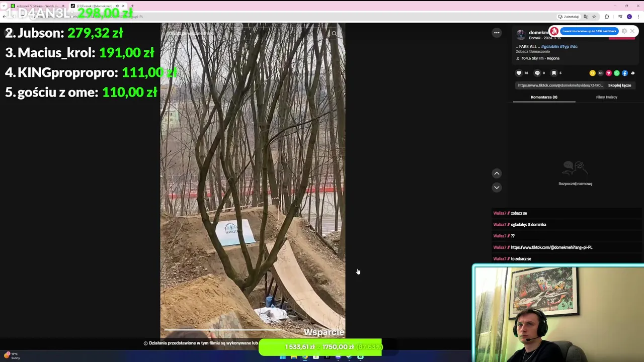Close the antzone777 Stream tab
The width and height of the screenshot is (644, 362).
(x=63, y=6)
